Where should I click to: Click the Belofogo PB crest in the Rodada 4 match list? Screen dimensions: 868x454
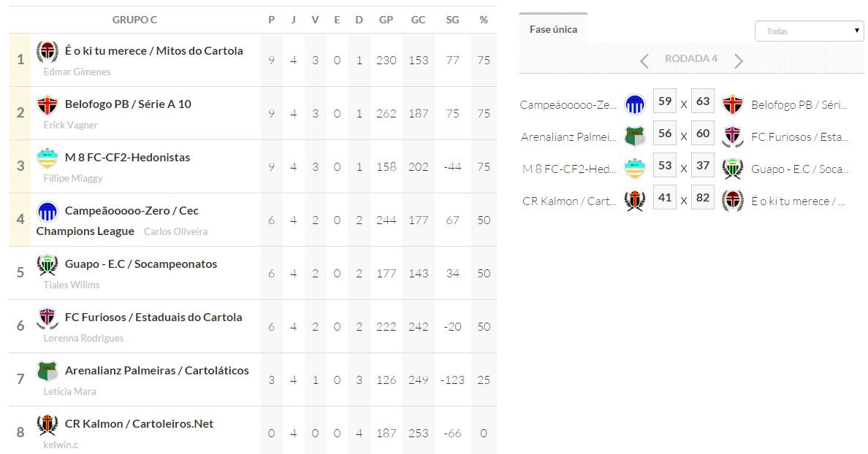(x=732, y=104)
